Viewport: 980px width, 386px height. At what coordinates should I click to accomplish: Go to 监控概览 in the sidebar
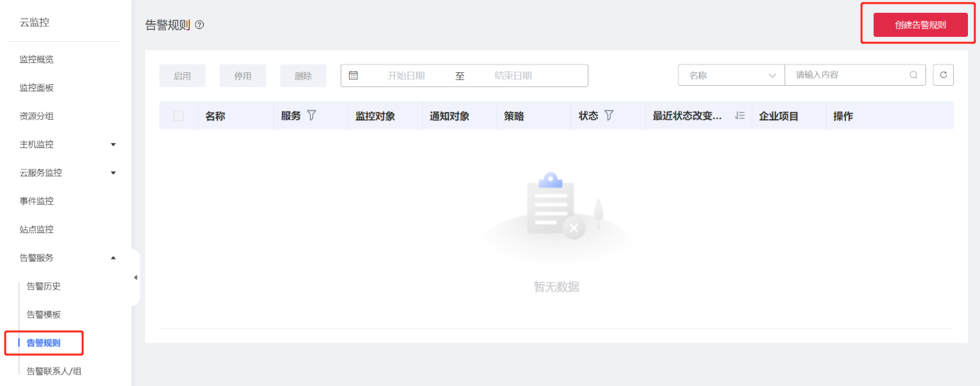[37, 59]
